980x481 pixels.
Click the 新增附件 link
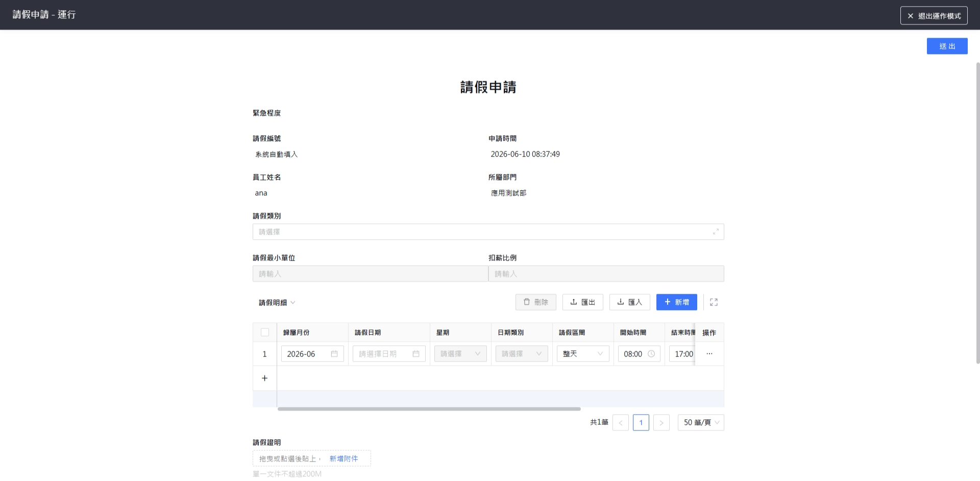coord(344,459)
